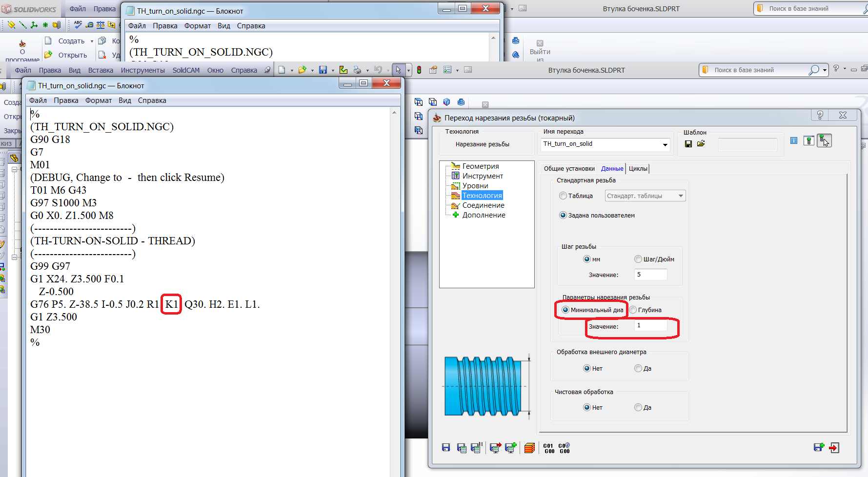
Task: Click the Print icon in SolidWorks toolbar
Action: (x=357, y=70)
